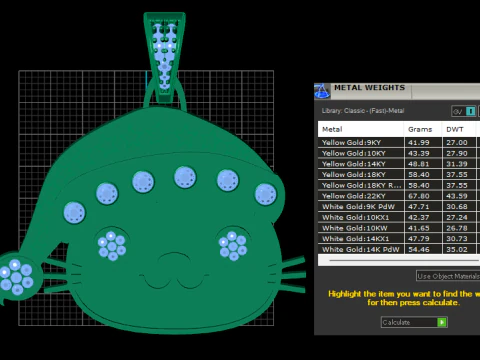Click the Library: Classic - (Fast)-Metal label
The width and height of the screenshot is (480, 360).
(363, 111)
